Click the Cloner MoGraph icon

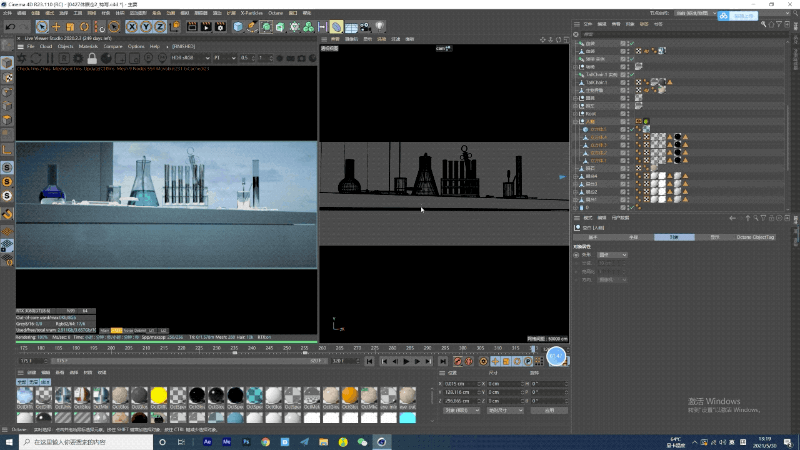(x=308, y=27)
